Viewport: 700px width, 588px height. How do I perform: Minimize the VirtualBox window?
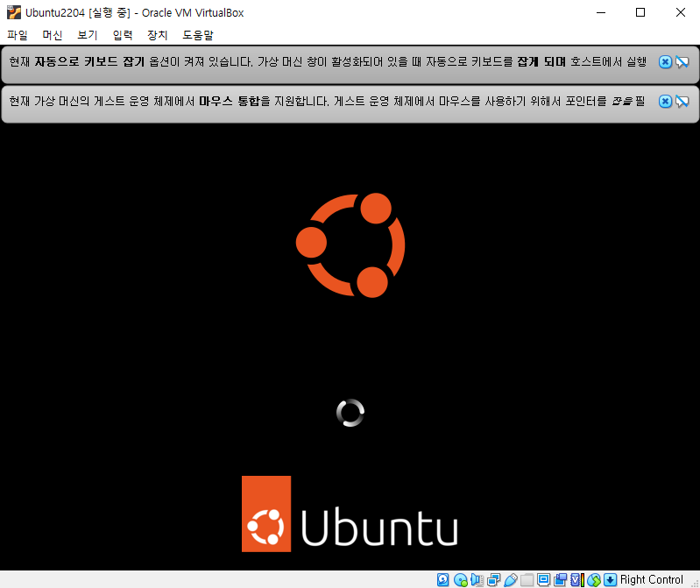tap(601, 12)
